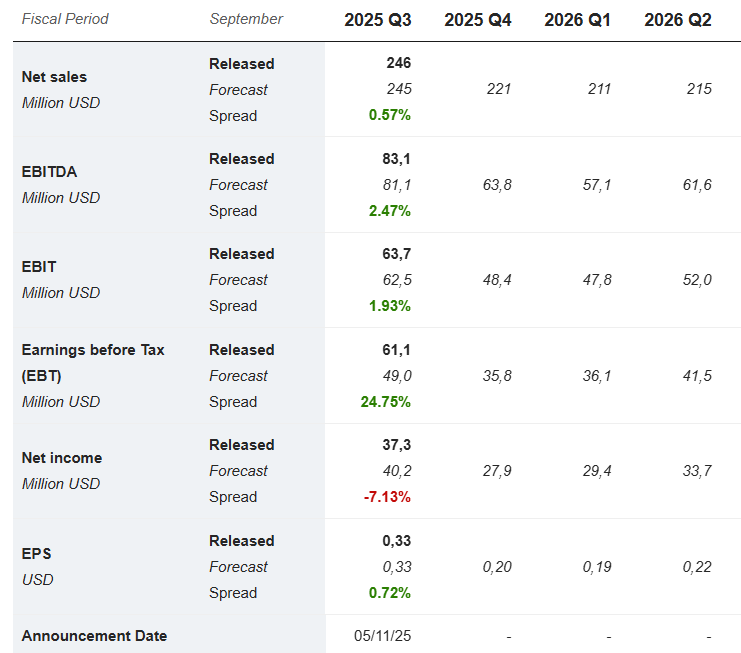Viewport: 741px width, 653px height.
Task: Click the Announcement Date row label
Action: tap(94, 636)
